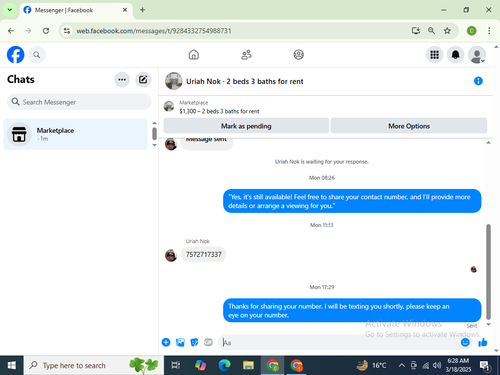Screen dimensions: 500x375
Task: Open the Windows notification center
Action: pos(484,366)
